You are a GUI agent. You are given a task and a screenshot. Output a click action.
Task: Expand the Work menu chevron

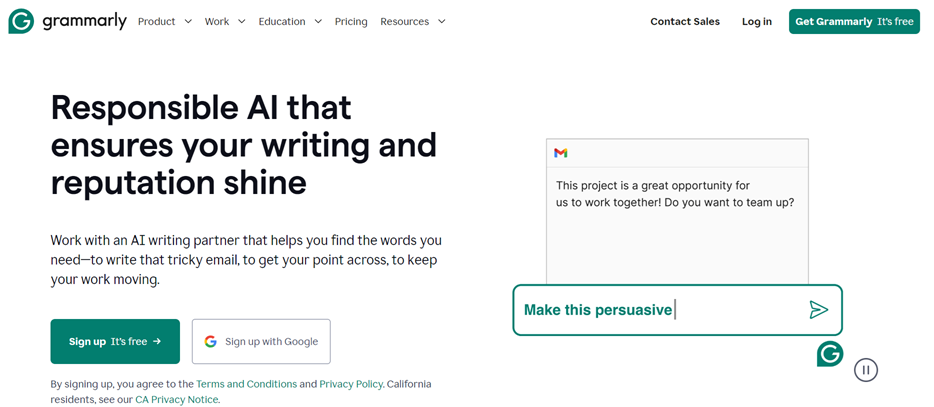[241, 21]
